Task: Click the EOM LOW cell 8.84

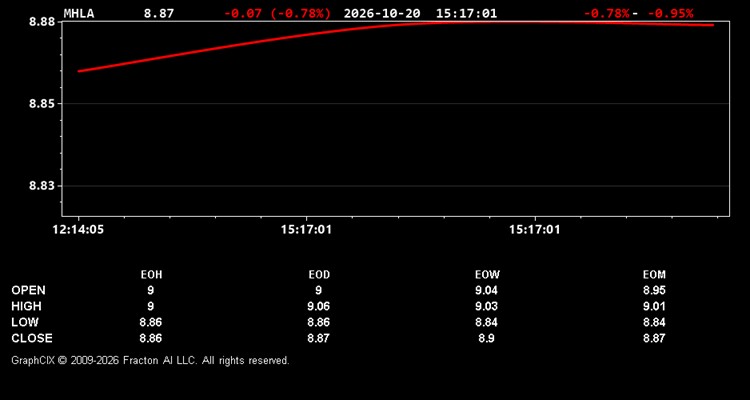Action: (x=654, y=322)
